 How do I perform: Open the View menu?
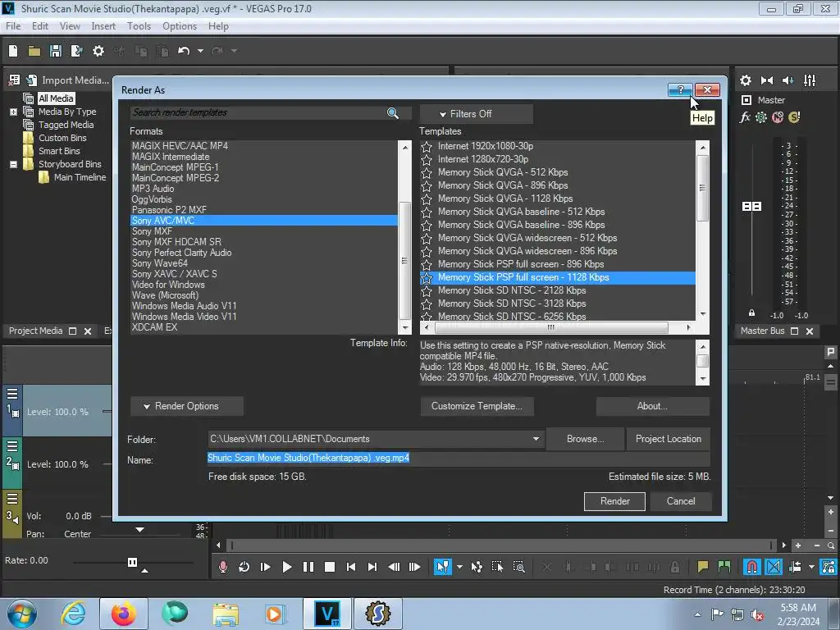tap(70, 26)
